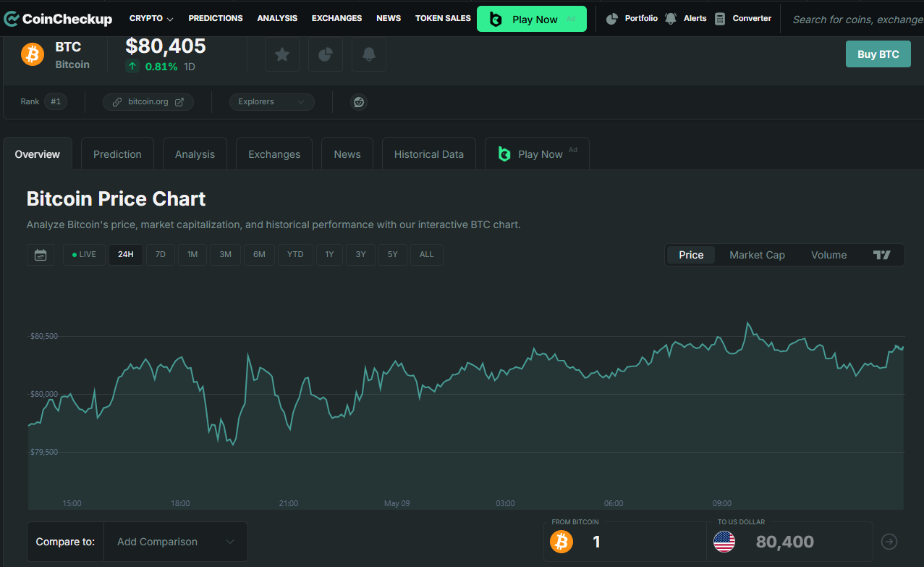
Task: Select the ALL time range
Action: click(427, 255)
